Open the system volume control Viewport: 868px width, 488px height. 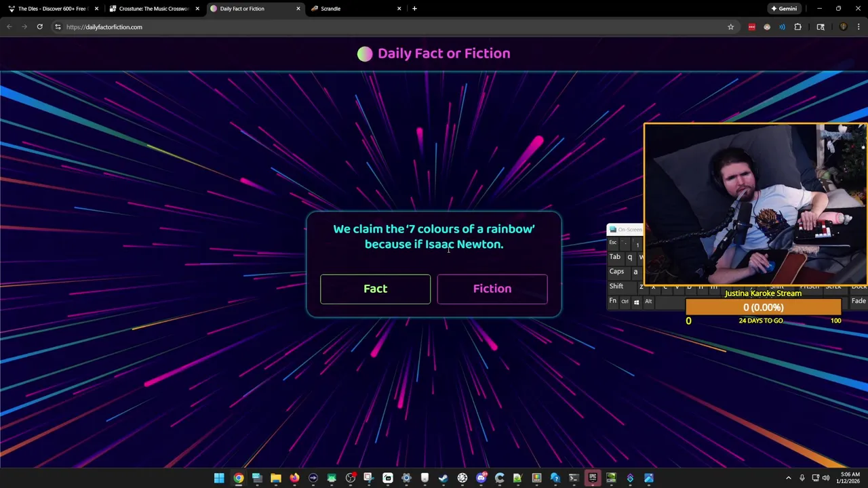(825, 479)
